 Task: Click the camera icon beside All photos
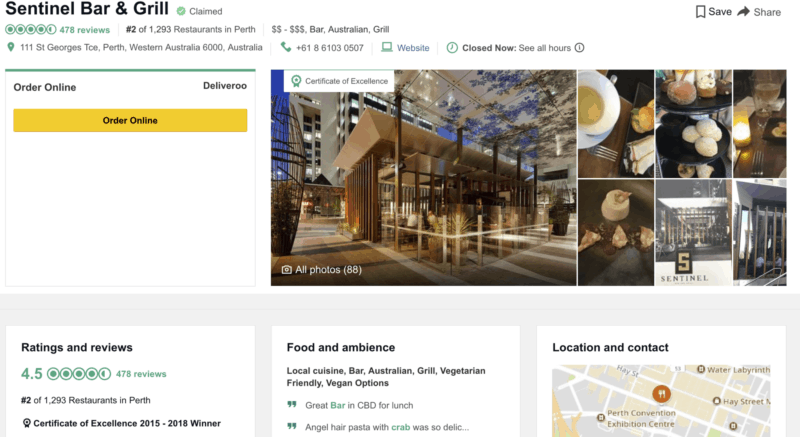(x=287, y=270)
